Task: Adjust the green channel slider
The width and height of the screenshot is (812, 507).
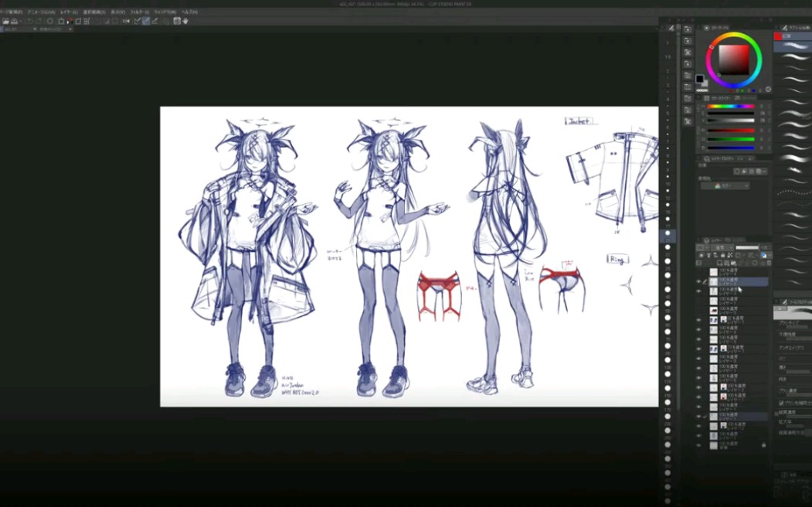Action: click(x=730, y=139)
